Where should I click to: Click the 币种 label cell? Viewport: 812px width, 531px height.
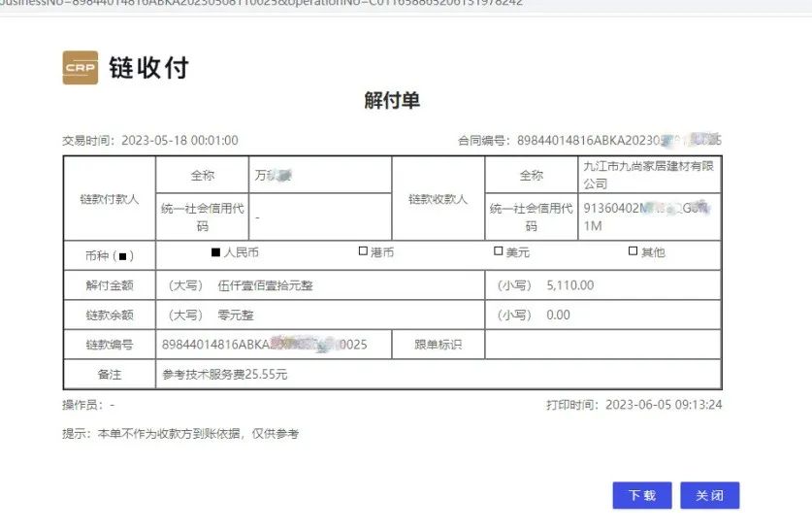click(x=110, y=255)
